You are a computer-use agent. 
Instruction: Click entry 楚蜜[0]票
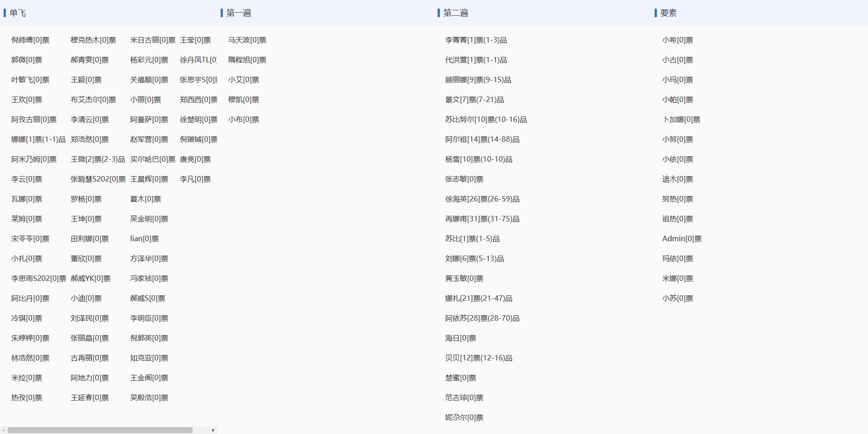(461, 378)
